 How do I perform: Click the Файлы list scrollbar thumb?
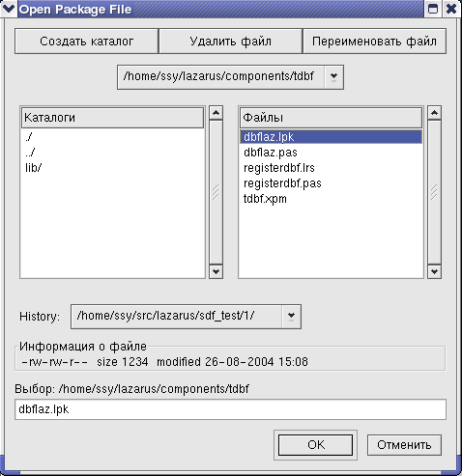coord(434,192)
